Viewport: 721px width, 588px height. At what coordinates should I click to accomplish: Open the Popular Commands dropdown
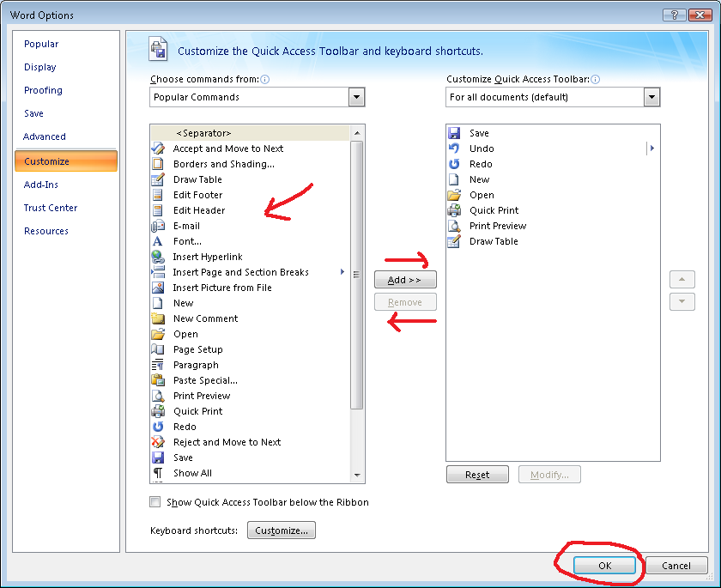pos(357,97)
